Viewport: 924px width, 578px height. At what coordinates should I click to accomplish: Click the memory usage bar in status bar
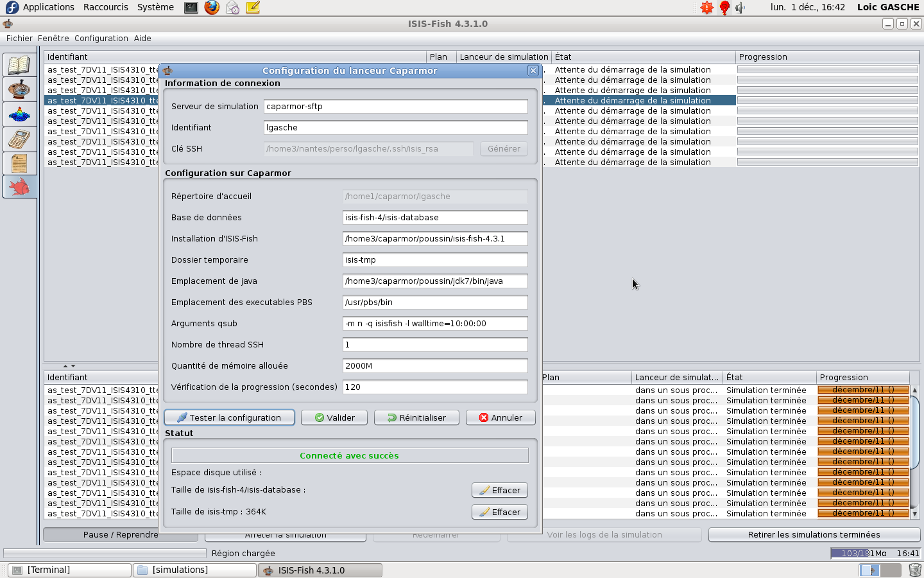(x=859, y=553)
